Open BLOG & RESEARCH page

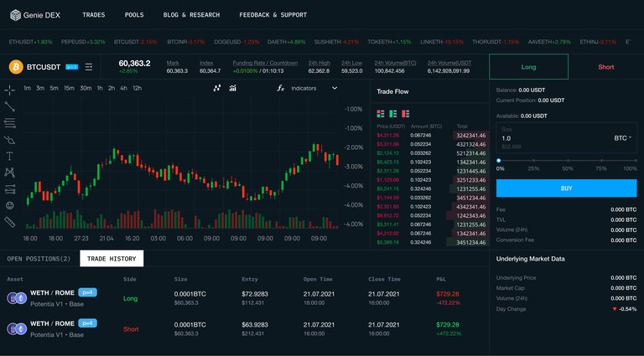(191, 15)
